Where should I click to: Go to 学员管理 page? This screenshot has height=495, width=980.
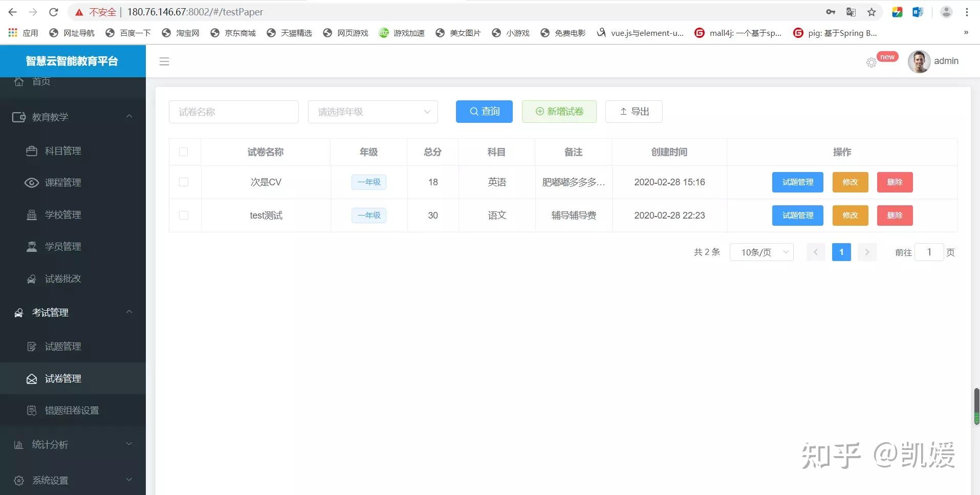click(62, 246)
